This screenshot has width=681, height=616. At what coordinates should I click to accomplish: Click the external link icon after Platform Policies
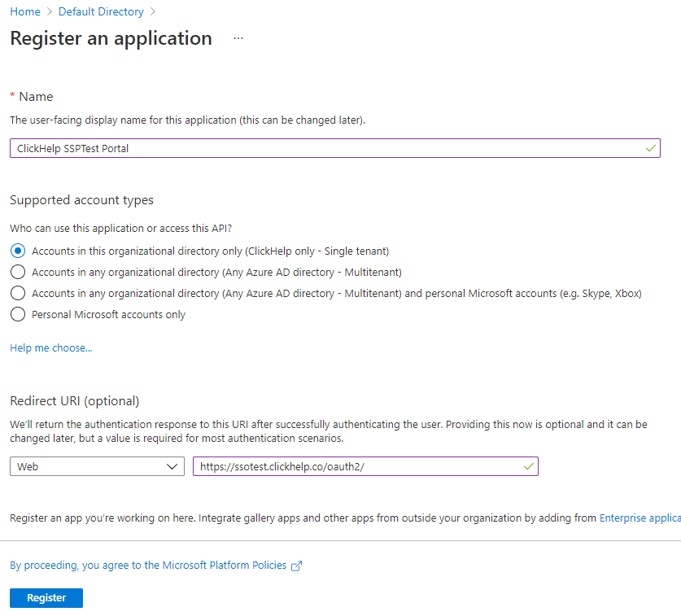pos(297,565)
